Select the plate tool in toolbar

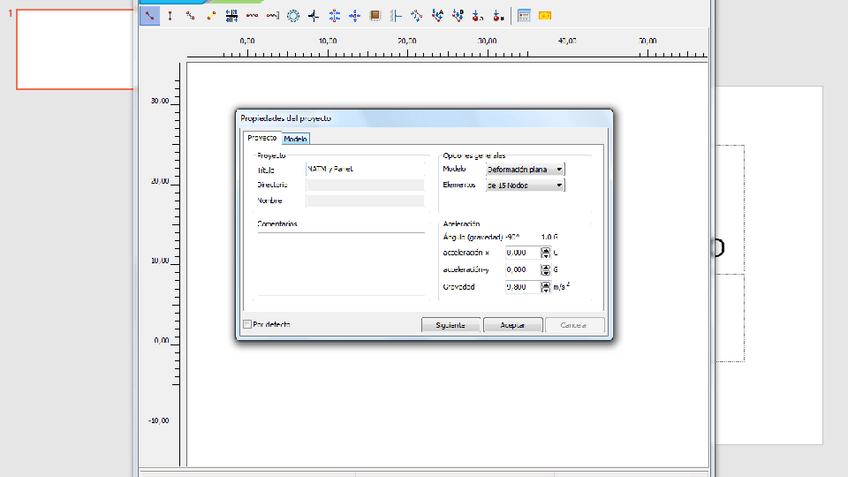tap(169, 16)
